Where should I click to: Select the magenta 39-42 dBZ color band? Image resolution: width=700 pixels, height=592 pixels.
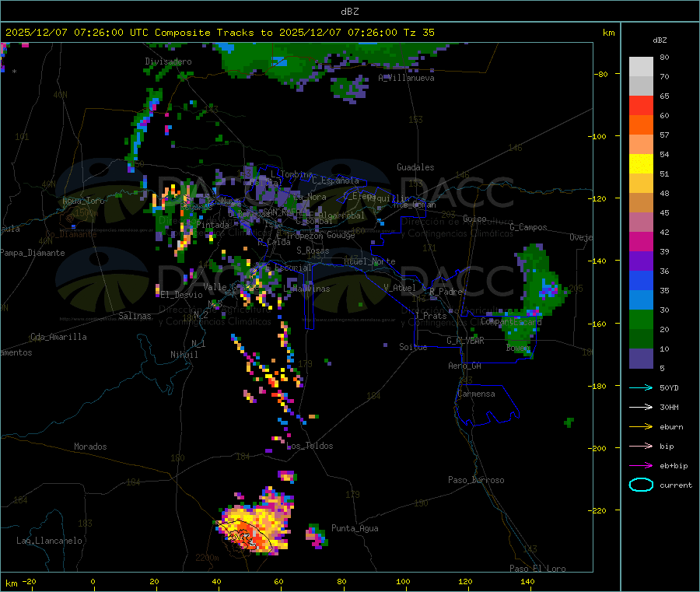pyautogui.click(x=641, y=242)
